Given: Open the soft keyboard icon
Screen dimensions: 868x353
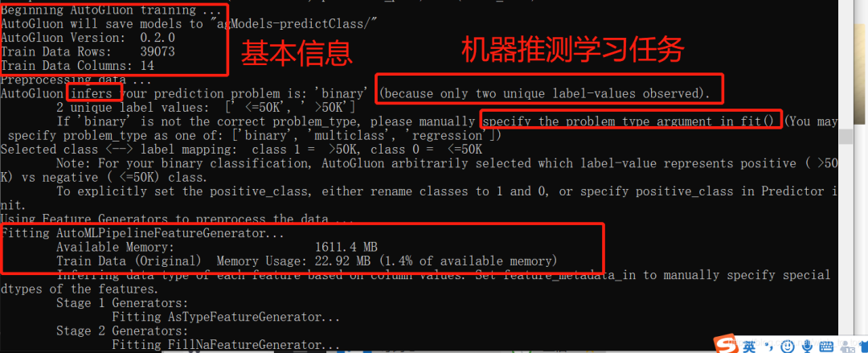Looking at the screenshot, I should point(826,346).
